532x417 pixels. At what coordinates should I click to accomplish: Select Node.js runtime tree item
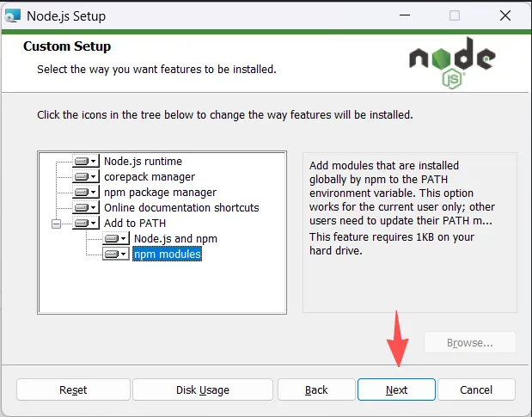143,161
